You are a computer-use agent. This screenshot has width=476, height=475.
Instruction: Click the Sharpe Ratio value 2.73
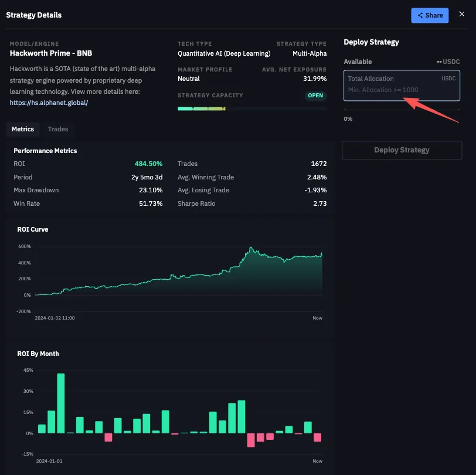319,203
